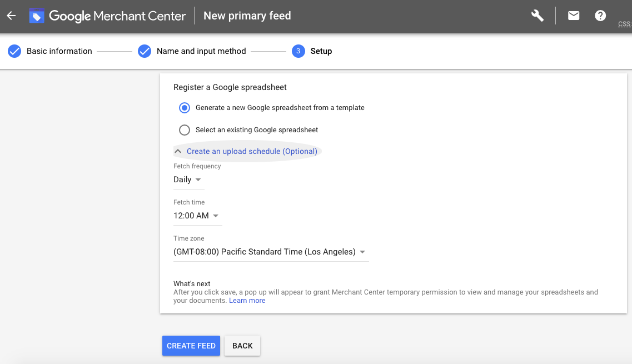Open the Fetch frequency Daily dropdown
This screenshot has height=364, width=632.
[x=187, y=180]
